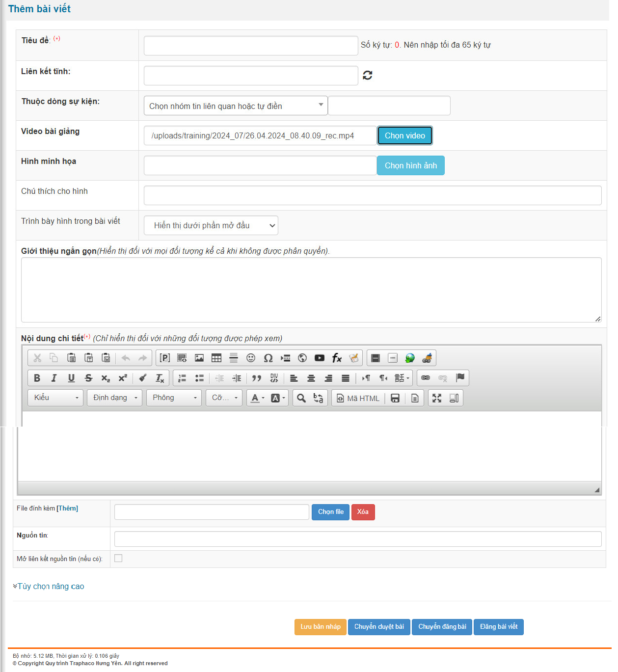Insert a table into the content
This screenshot has height=672, width=618.
pos(216,358)
